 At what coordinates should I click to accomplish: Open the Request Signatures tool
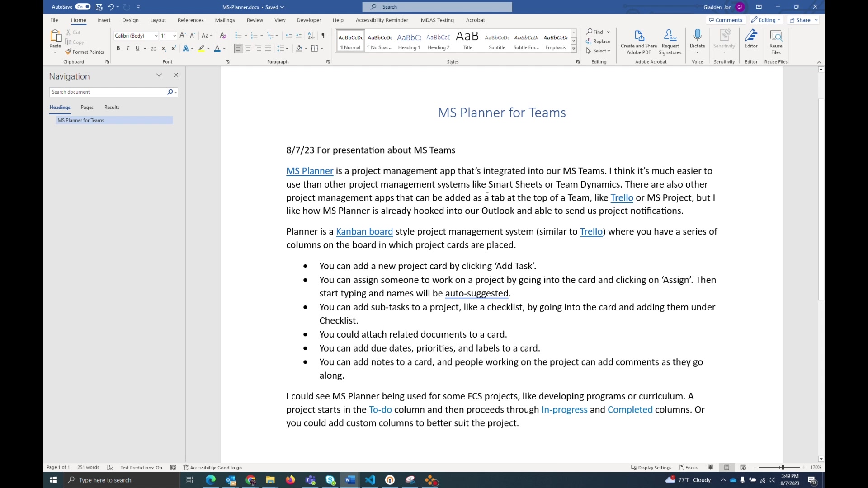click(670, 41)
